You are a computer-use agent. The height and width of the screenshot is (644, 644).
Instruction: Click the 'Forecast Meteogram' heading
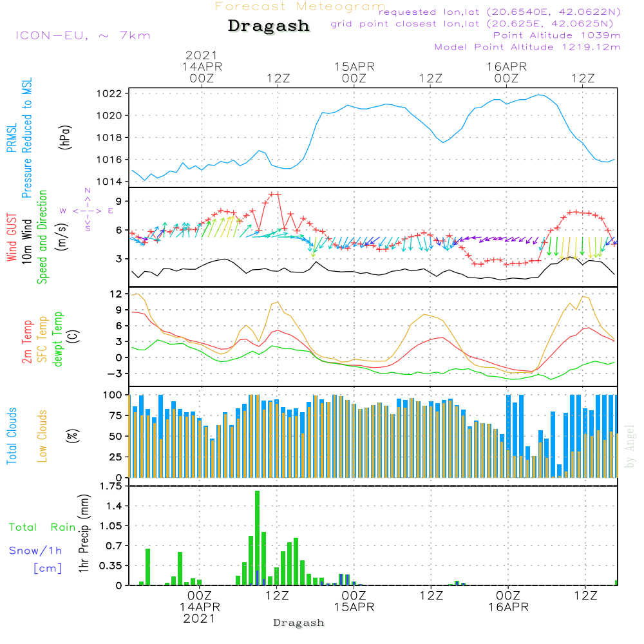[300, 6]
